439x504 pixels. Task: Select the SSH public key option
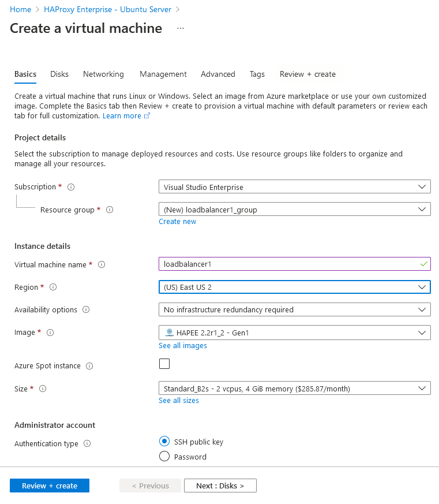click(x=163, y=442)
